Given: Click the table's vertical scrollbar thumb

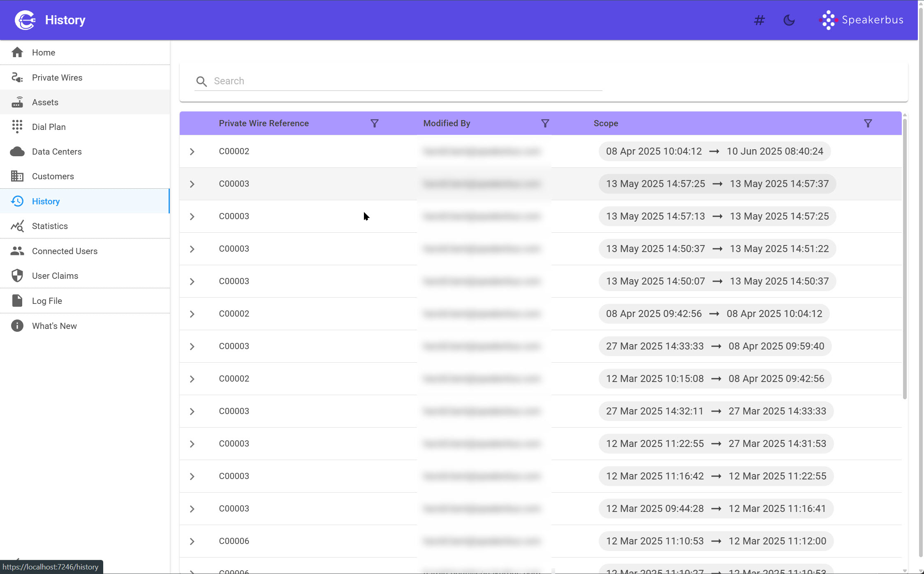Looking at the screenshot, I should point(905,259).
